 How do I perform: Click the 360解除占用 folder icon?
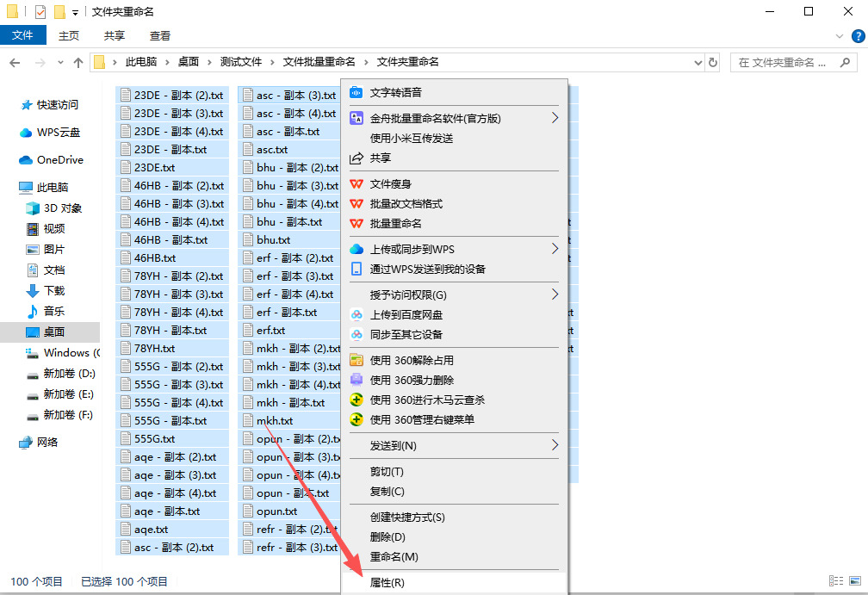[x=356, y=360]
